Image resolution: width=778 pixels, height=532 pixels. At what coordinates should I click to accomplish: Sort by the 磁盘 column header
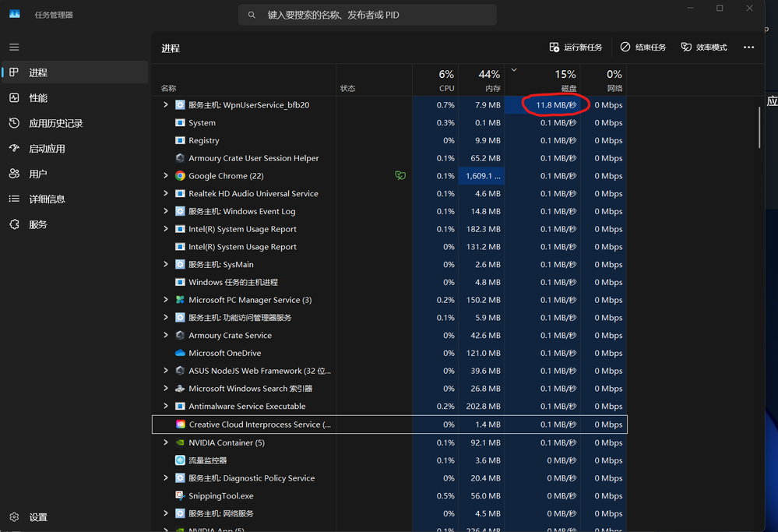click(x=542, y=80)
